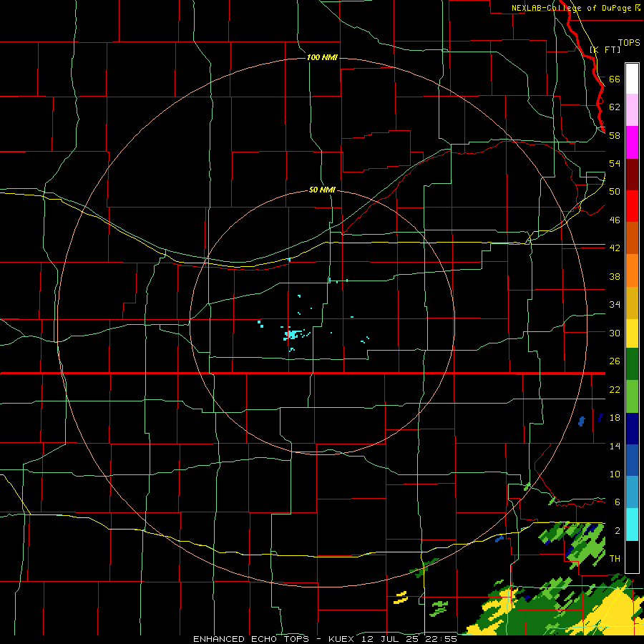644x644 pixels.
Task: Click the 50 NMI range ring label
Action: point(322,190)
